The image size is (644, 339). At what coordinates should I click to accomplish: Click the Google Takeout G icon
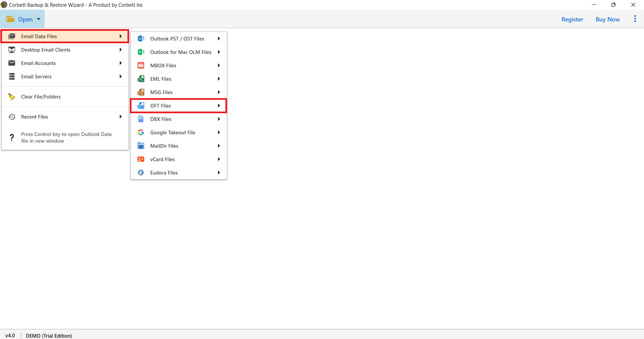tap(141, 132)
